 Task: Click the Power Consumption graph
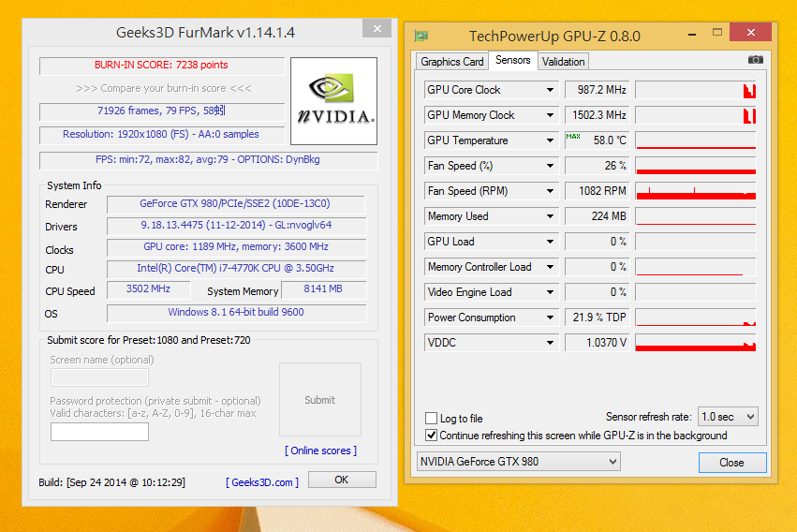pos(695,318)
